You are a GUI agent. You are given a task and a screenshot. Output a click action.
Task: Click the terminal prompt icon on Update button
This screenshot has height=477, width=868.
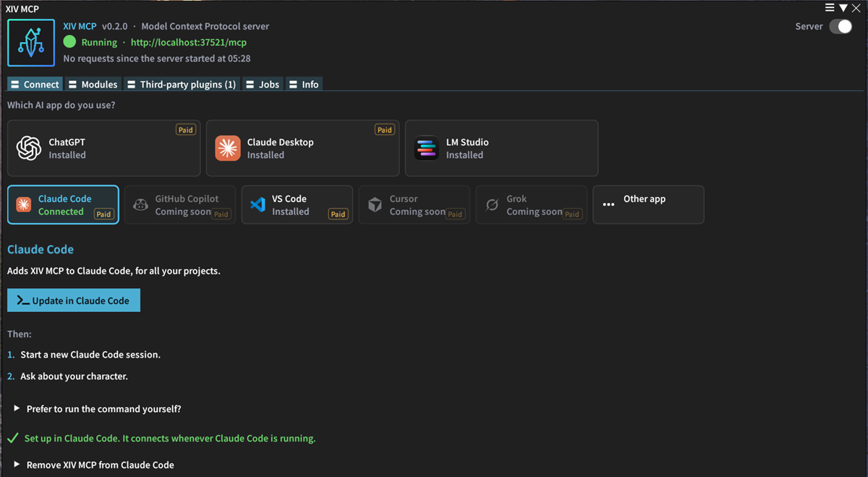click(22, 300)
